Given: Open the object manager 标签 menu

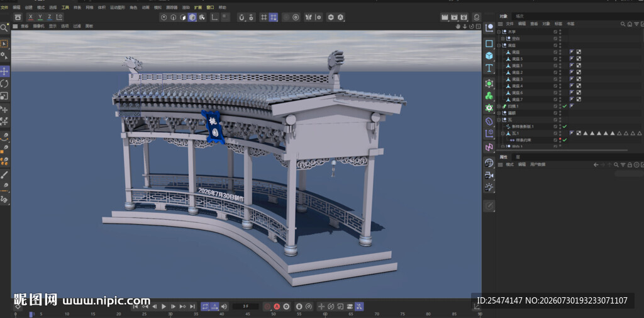Looking at the screenshot, I should (x=558, y=24).
